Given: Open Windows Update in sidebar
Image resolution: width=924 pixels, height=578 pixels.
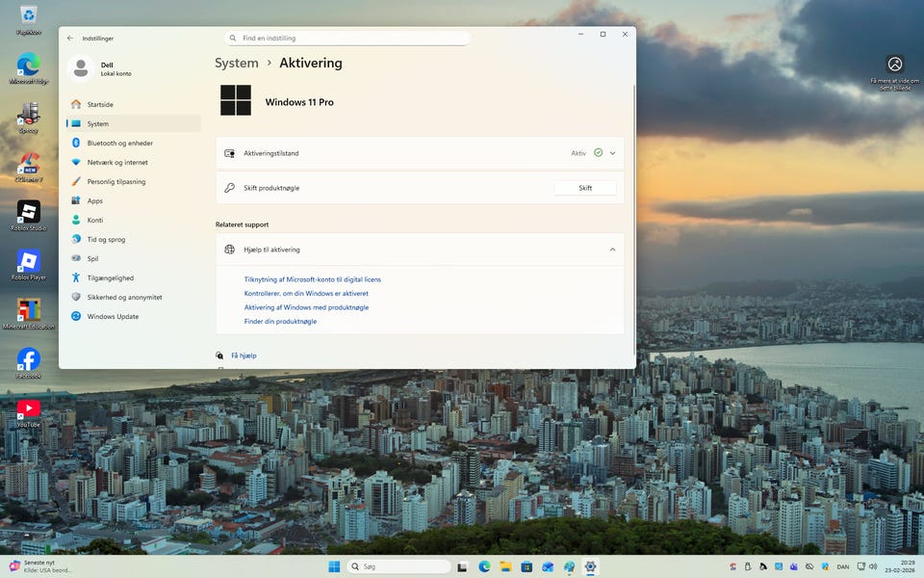Looking at the screenshot, I should point(113,316).
